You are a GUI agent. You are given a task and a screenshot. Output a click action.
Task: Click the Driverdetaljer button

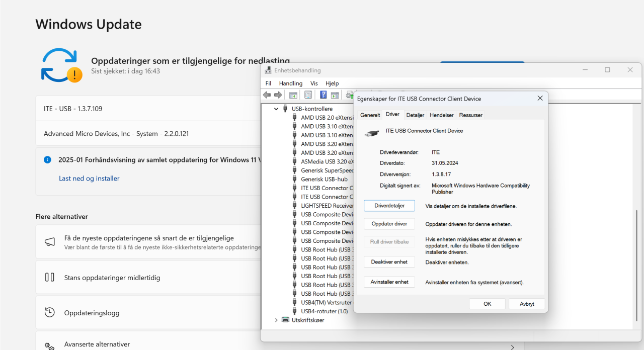[389, 206]
